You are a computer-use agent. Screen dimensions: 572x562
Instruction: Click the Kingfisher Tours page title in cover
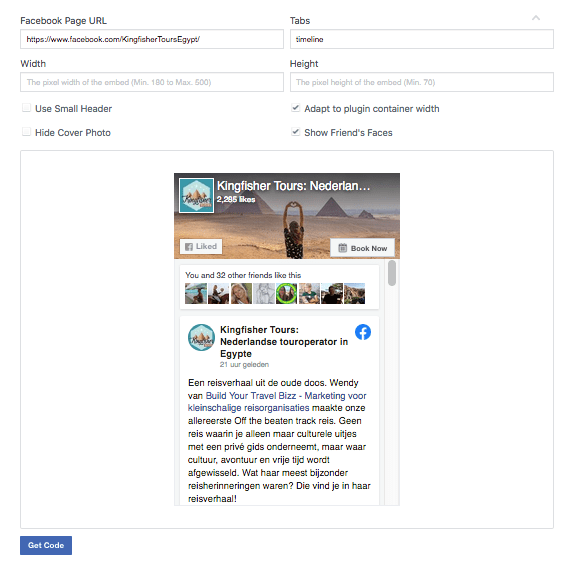click(294, 186)
